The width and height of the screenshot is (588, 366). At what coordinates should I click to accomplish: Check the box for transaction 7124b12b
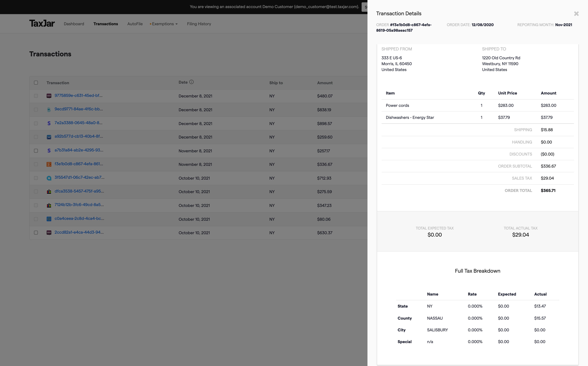click(x=36, y=205)
